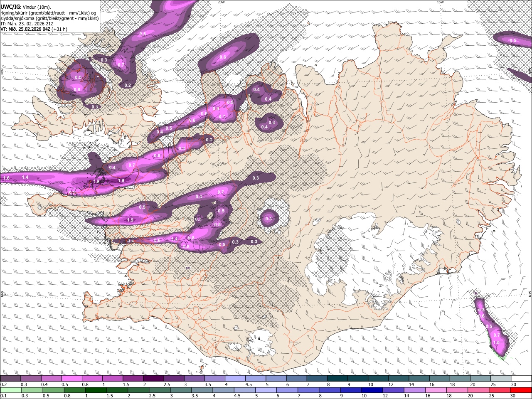Select the bottom legend swatch between 1 and 1.5
This screenshot has height=399, width=532.
(96, 390)
